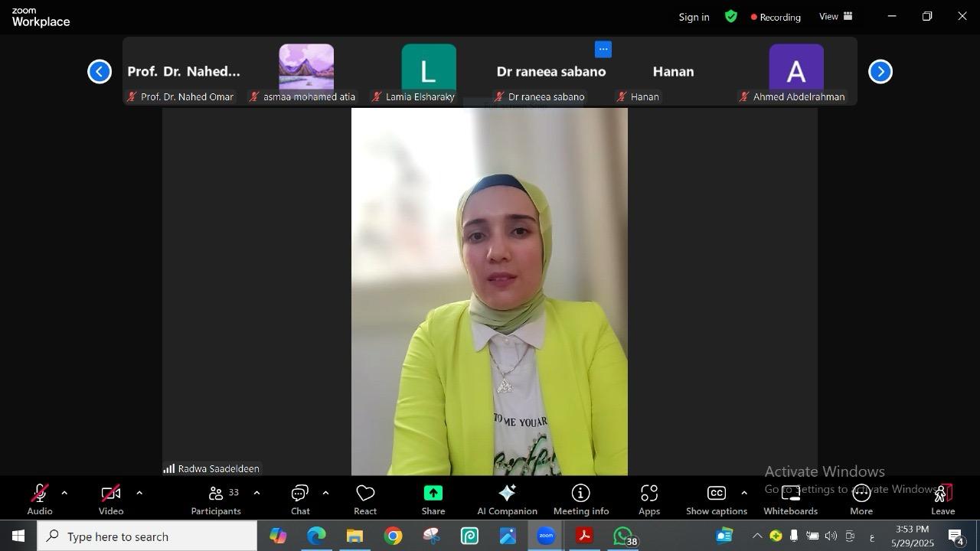This screenshot has height=551, width=980.
Task: Turn on camera with the Video button
Action: [111, 499]
